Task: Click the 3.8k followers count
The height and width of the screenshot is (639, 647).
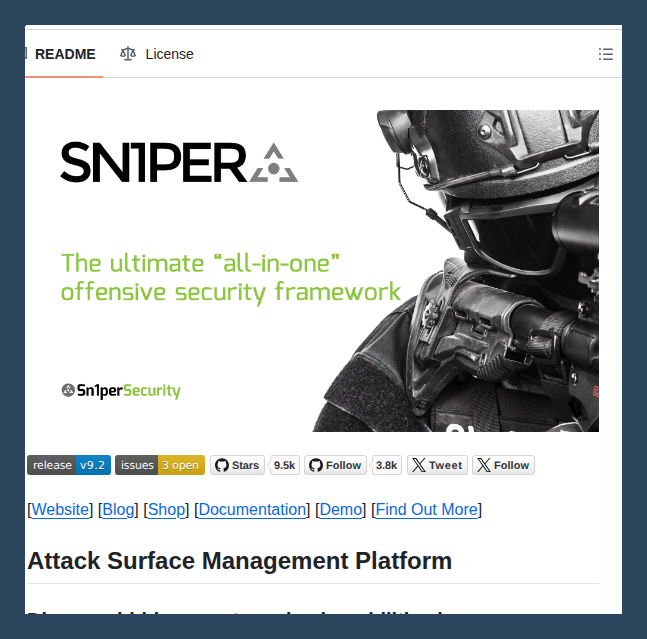Action: 386,465
